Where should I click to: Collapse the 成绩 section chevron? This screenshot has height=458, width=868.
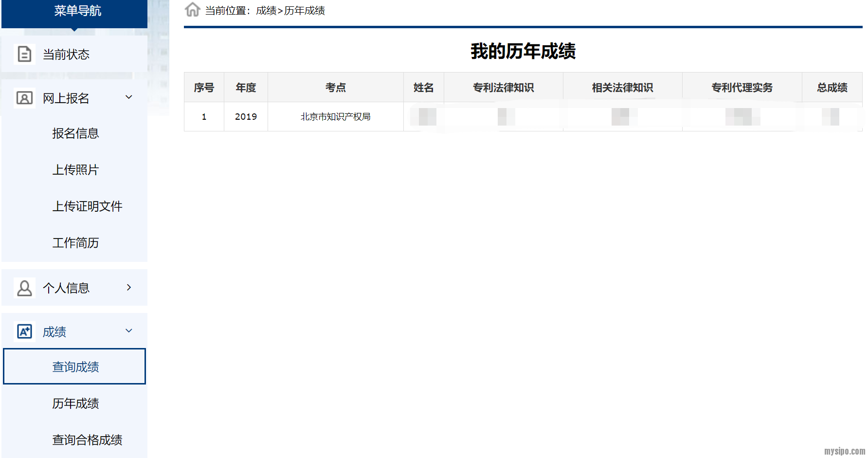129,331
